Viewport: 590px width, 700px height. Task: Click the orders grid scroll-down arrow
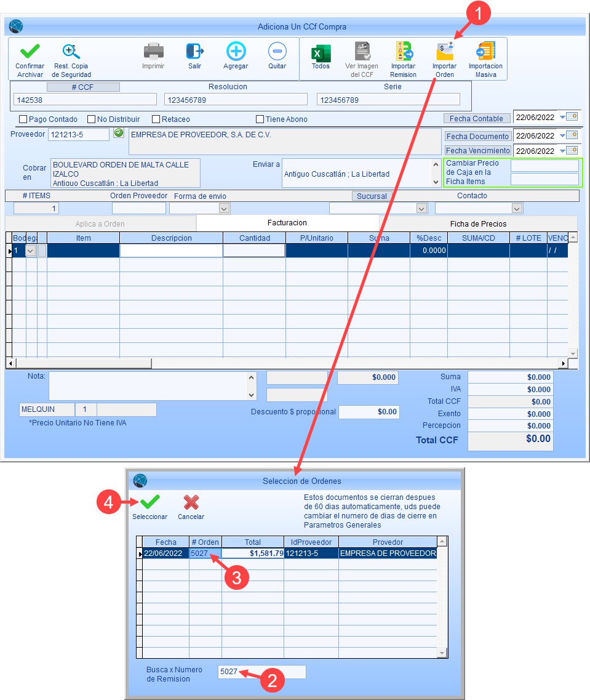coord(442,653)
